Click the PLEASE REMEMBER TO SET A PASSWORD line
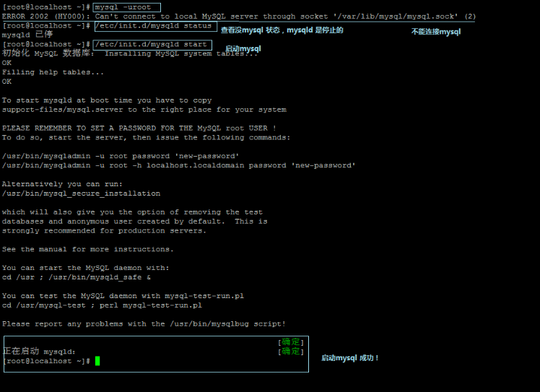Screen dimensions: 540x392 tap(139, 128)
